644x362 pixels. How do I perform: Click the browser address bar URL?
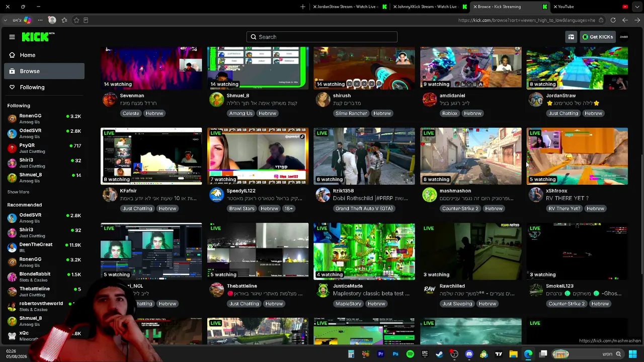(x=527, y=20)
